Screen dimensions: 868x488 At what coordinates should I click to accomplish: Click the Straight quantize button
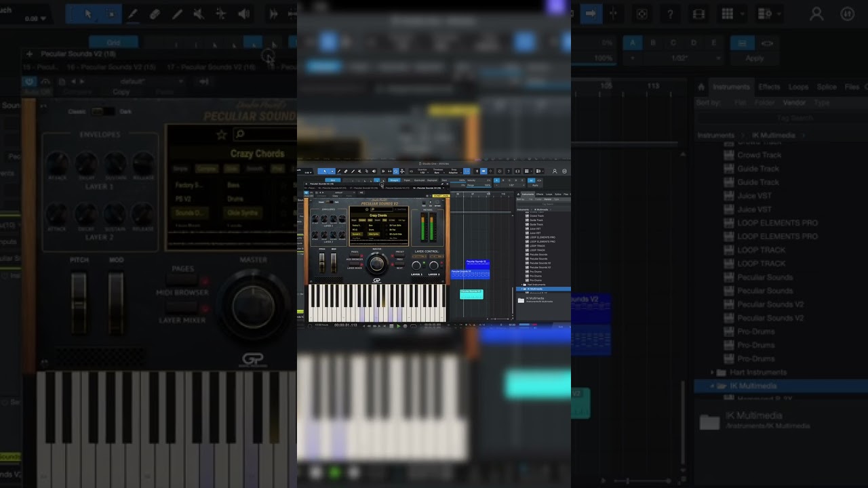coord(394,180)
